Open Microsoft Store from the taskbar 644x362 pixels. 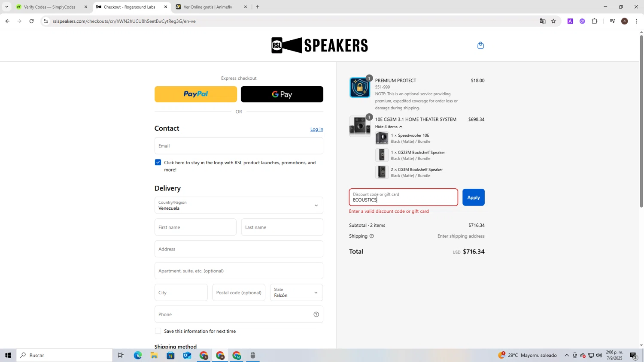tap(170, 355)
